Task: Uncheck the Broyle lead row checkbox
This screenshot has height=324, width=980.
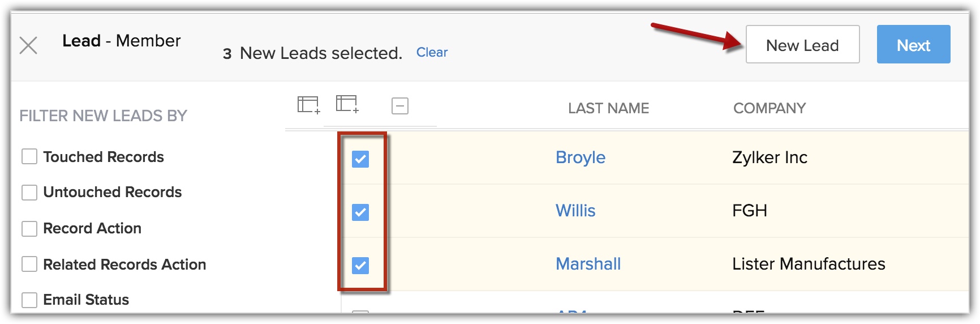Action: pyautogui.click(x=360, y=159)
